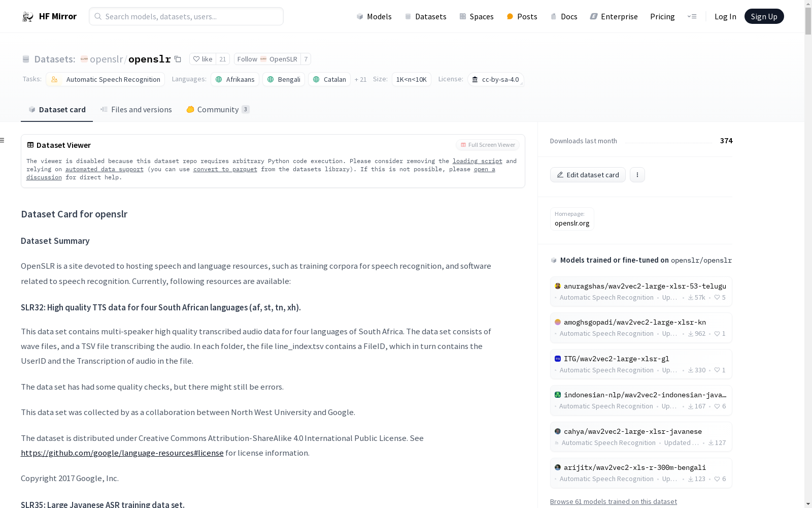Select the Bengali language tag
Viewport: 812px width, 508px height.
coord(284,79)
